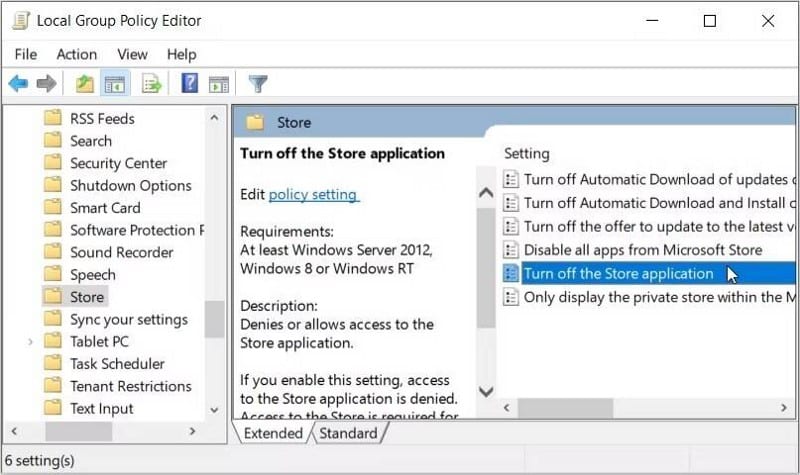The image size is (800, 475).
Task: Switch to the Standard tab
Action: [x=348, y=433]
